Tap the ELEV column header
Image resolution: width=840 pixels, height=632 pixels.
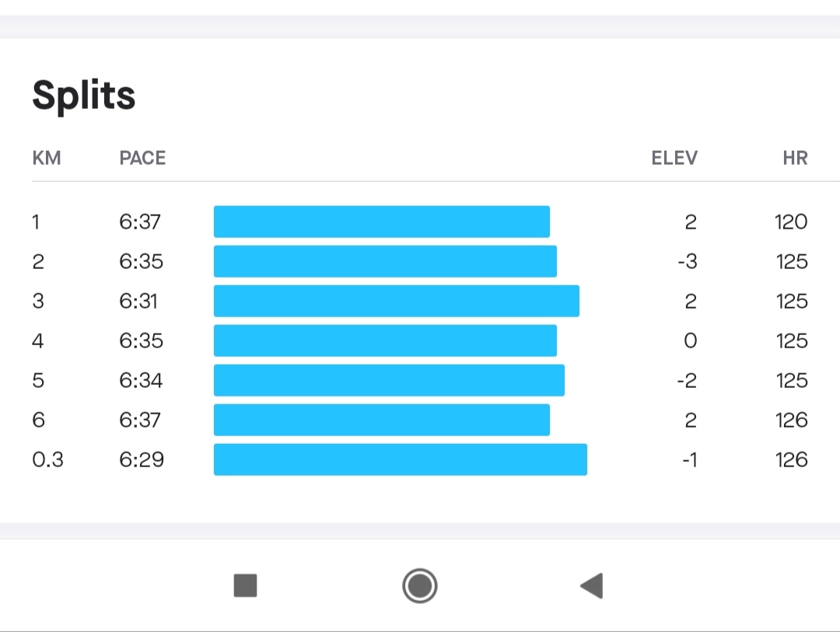click(674, 158)
